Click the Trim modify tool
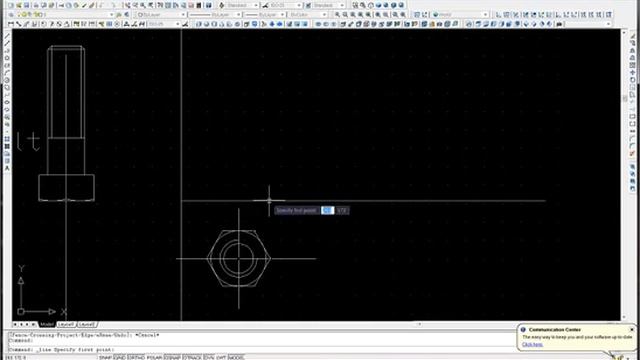The height and width of the screenshot is (360, 640). pos(632,102)
